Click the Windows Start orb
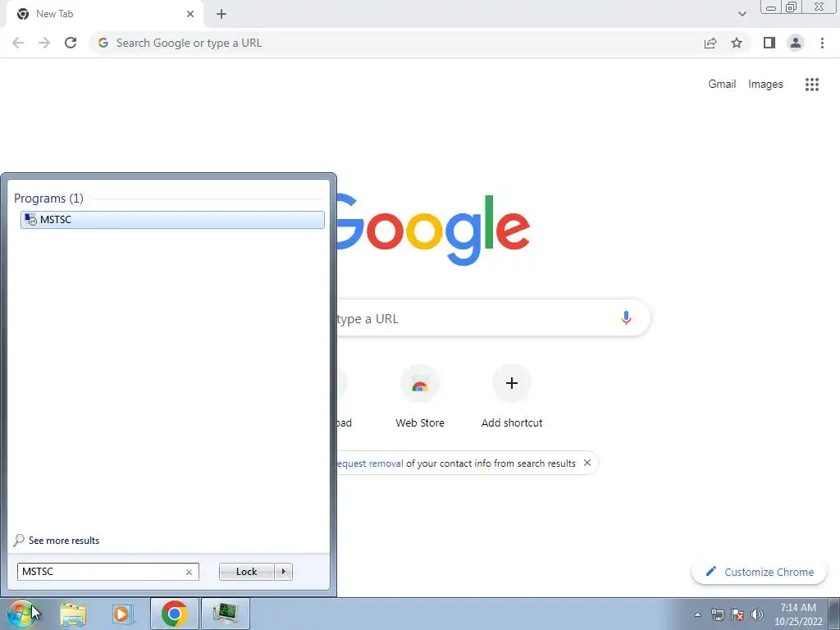Image resolution: width=840 pixels, height=630 pixels. (x=21, y=614)
